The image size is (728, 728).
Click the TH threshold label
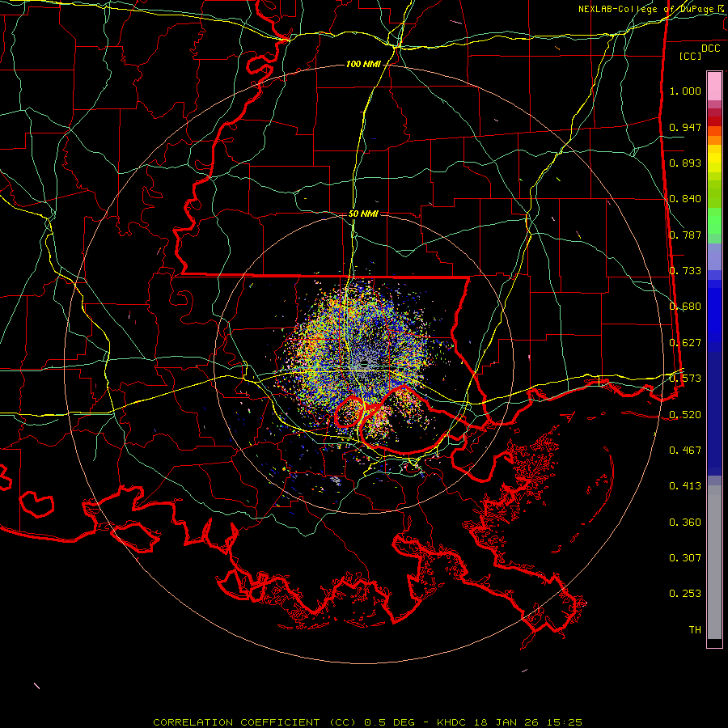click(695, 630)
